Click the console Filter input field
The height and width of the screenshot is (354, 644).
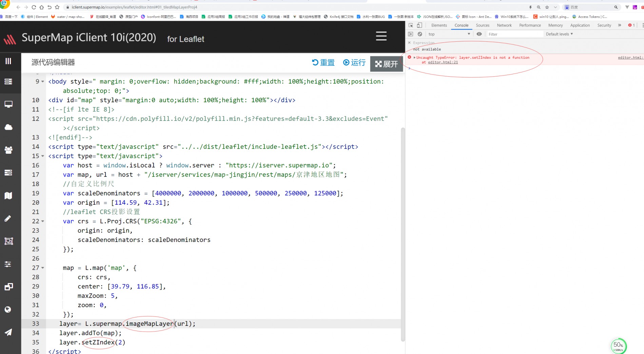514,34
